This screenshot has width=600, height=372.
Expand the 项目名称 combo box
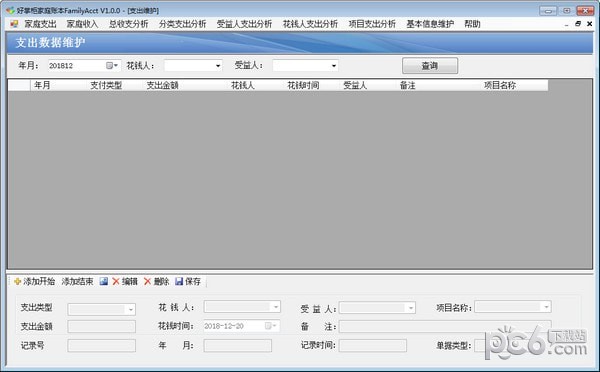[x=546, y=307]
